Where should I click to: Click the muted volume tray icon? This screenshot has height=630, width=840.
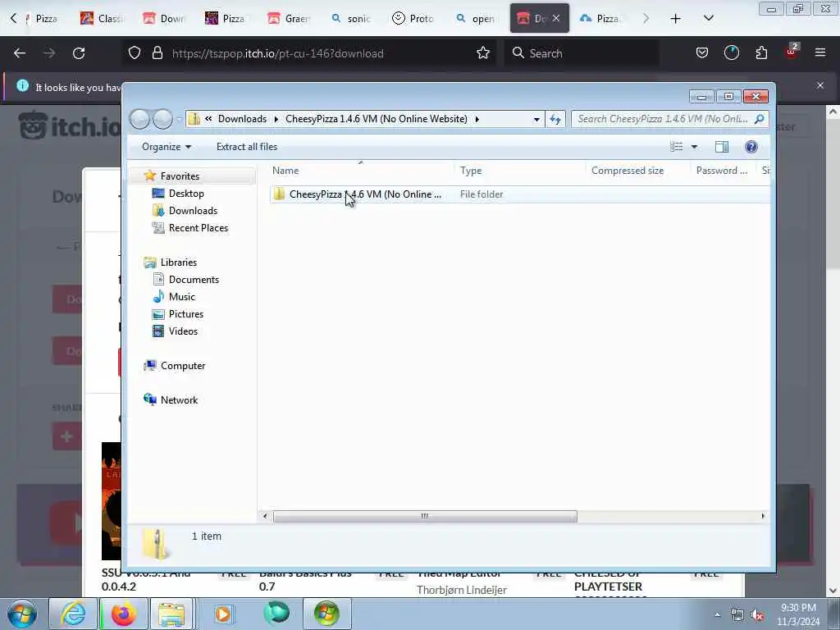pyautogui.click(x=757, y=615)
